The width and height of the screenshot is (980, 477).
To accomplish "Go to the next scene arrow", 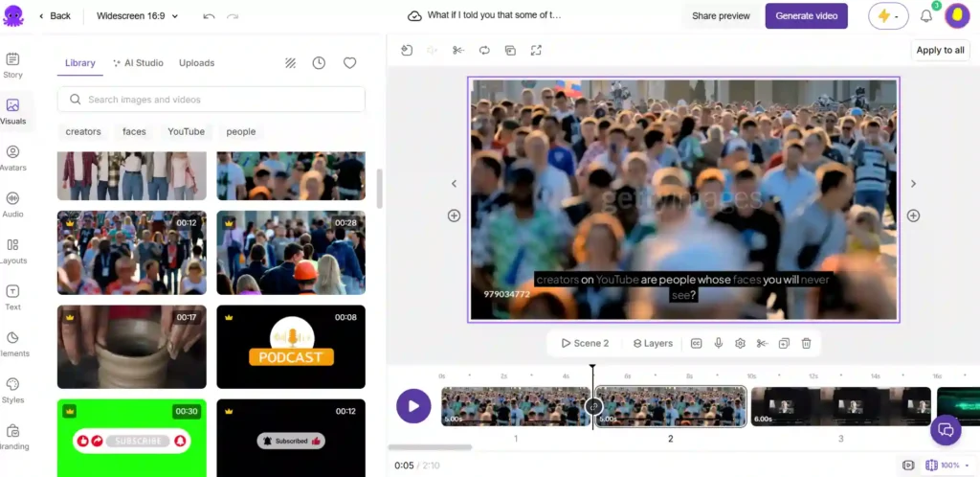I will point(913,184).
